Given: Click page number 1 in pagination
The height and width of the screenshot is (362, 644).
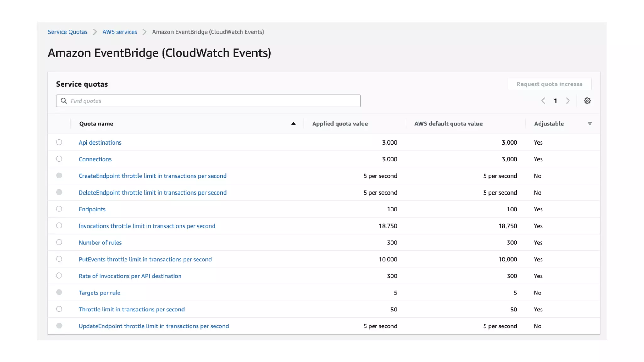Looking at the screenshot, I should pos(555,101).
